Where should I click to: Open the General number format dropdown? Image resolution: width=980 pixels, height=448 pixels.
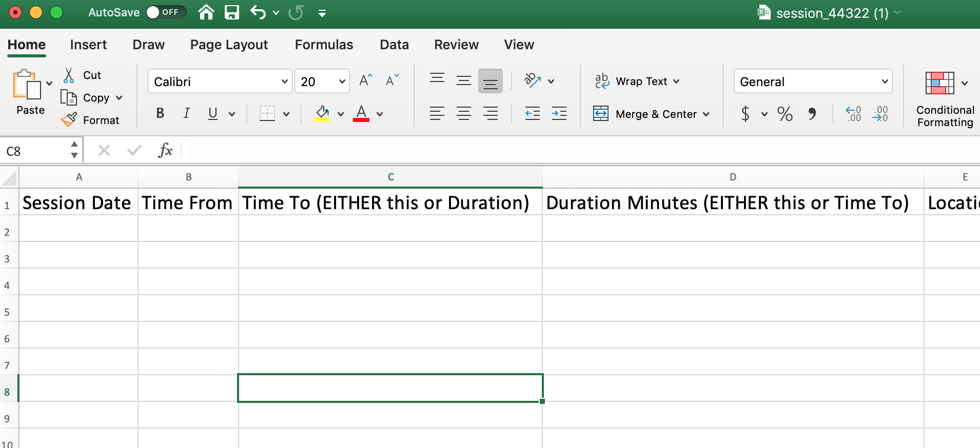pyautogui.click(x=813, y=82)
